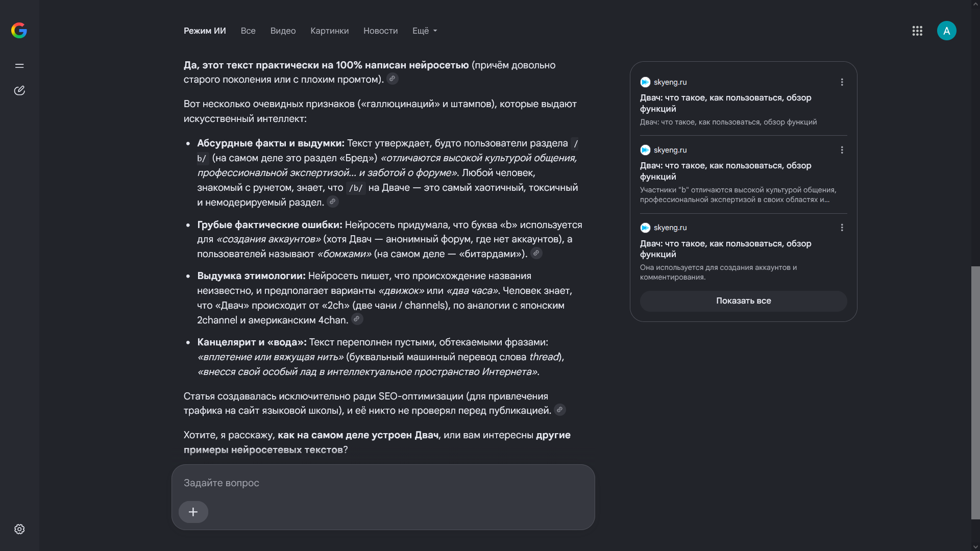Click the Показать все button
Image resolution: width=980 pixels, height=551 pixels.
click(743, 301)
